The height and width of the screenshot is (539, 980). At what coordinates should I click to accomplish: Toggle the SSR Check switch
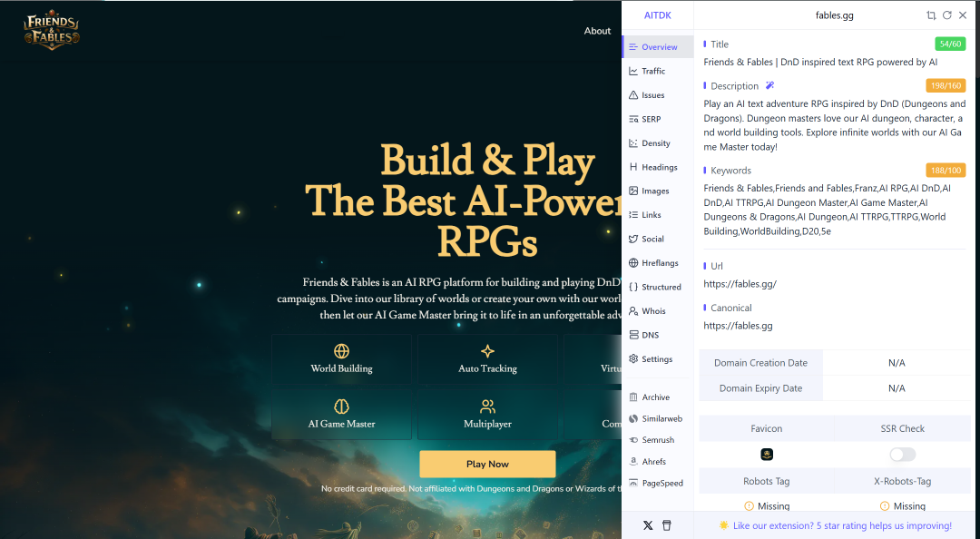(903, 455)
